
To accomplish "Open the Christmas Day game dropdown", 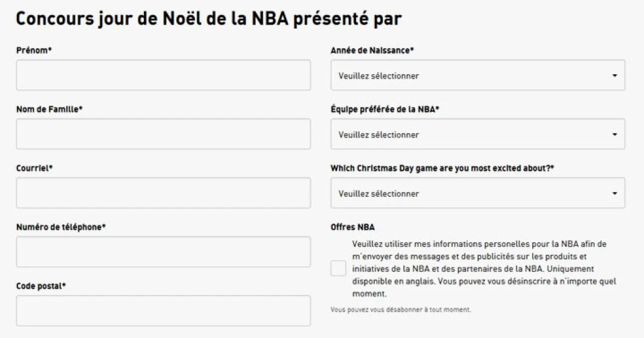I will tap(478, 193).
